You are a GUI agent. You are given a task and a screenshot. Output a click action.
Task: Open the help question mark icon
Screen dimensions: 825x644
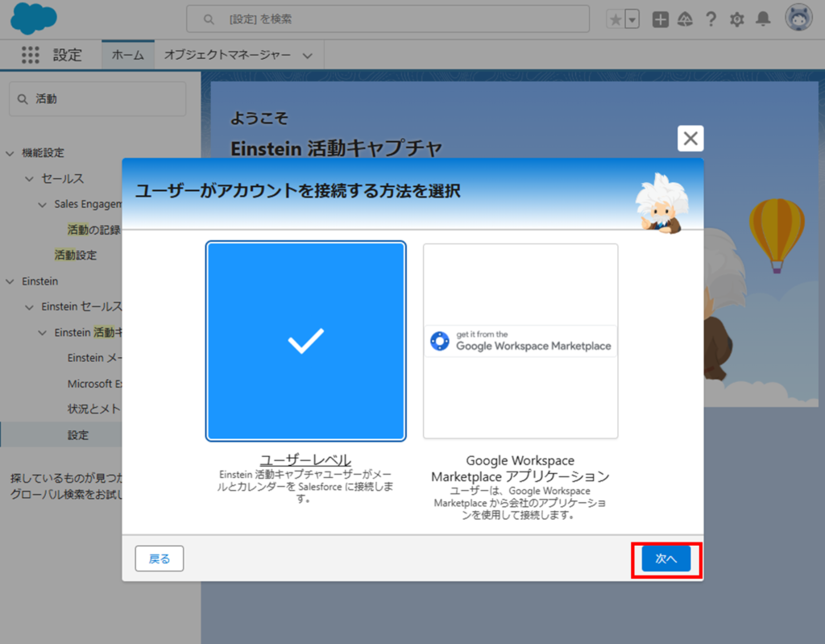[x=711, y=19]
